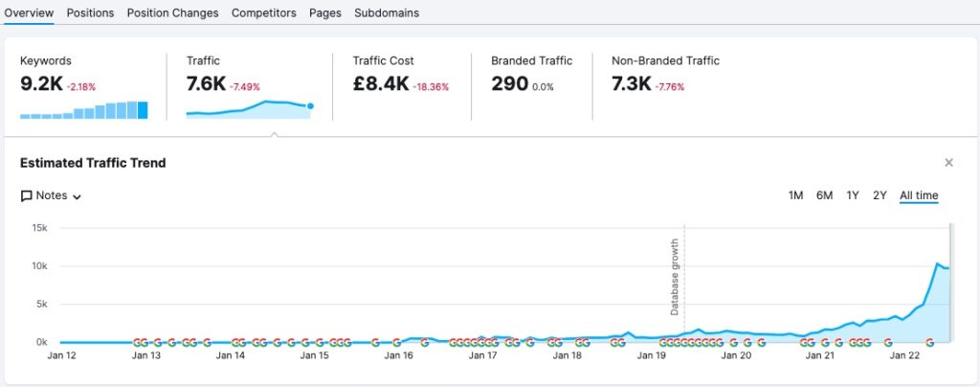
Task: Select the Traffic Cost metric
Action: (400, 84)
